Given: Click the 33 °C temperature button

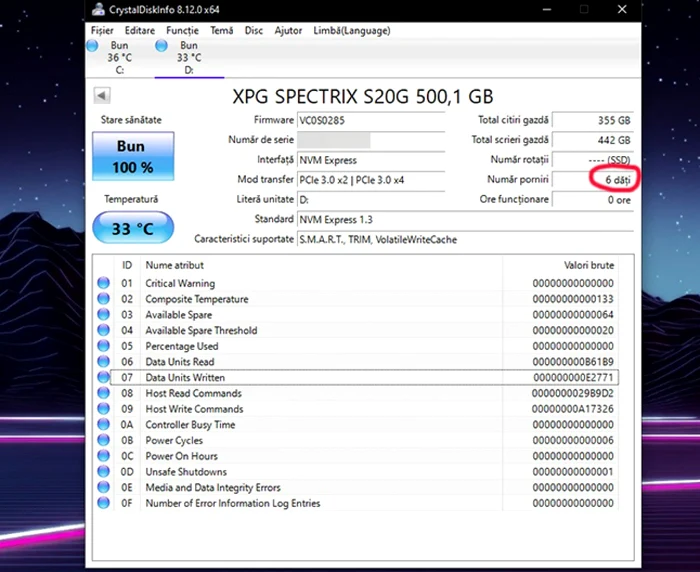Looking at the screenshot, I should [133, 228].
